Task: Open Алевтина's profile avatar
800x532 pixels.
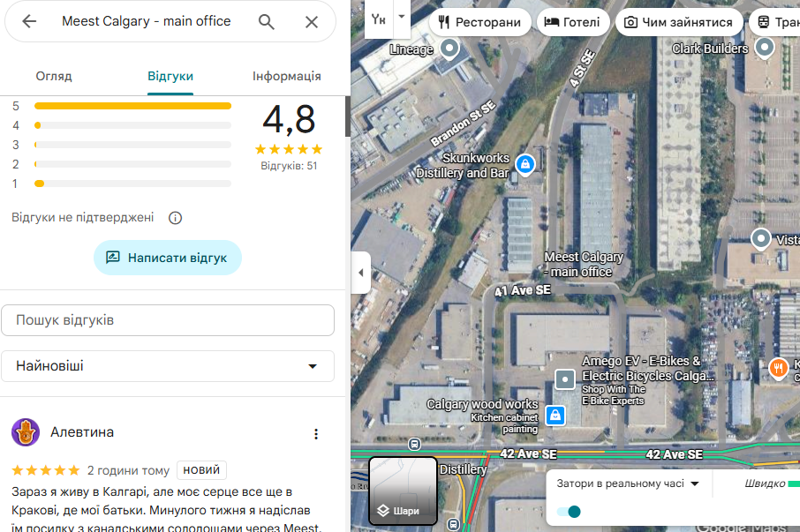Action: [x=26, y=432]
